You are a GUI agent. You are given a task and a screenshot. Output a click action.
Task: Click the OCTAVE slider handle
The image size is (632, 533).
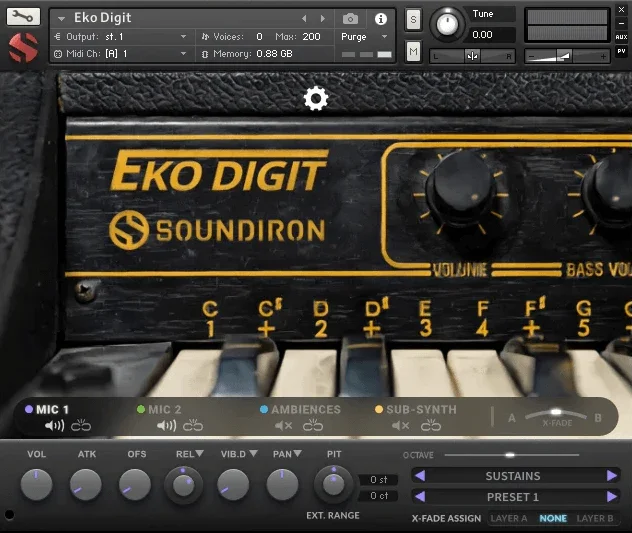pos(510,455)
